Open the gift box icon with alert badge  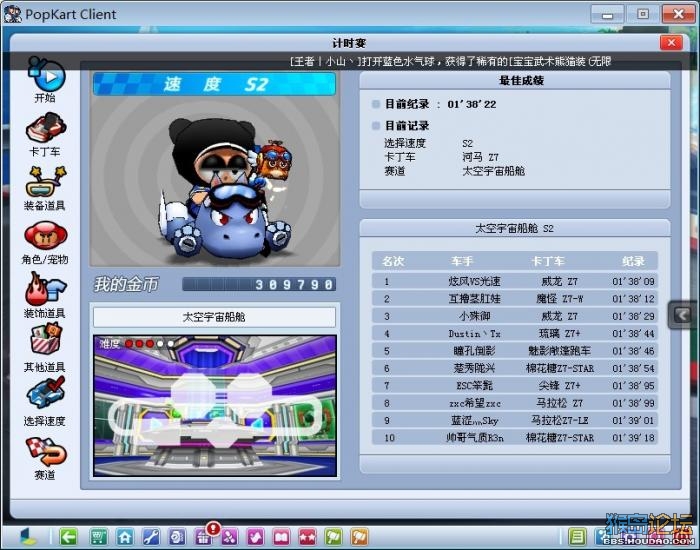[204, 535]
